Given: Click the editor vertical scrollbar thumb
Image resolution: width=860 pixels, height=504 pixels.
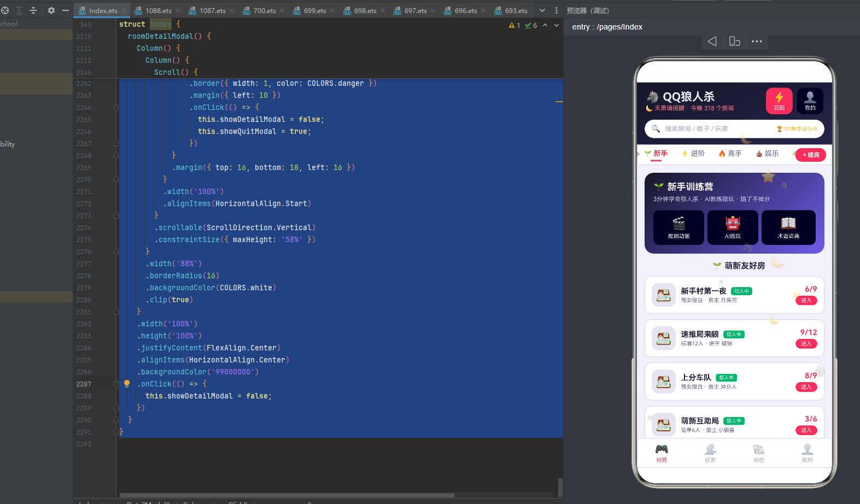Looking at the screenshot, I should click(560, 487).
